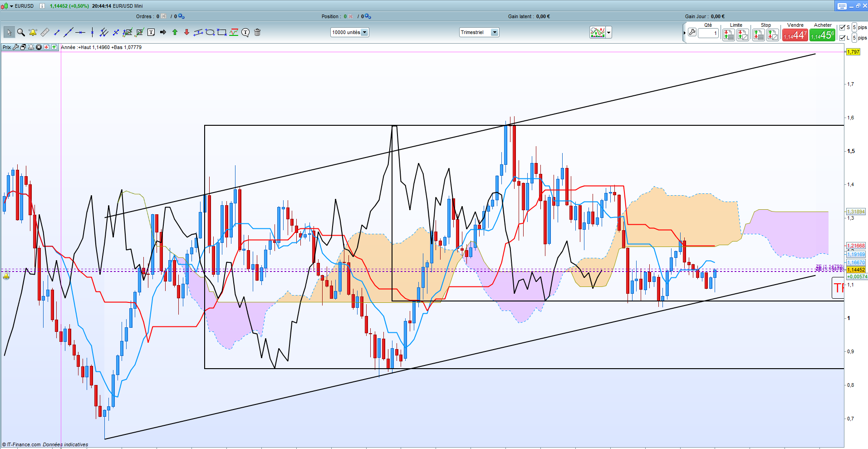
Task: Select the ellipse drawing tool
Action: pos(210,32)
